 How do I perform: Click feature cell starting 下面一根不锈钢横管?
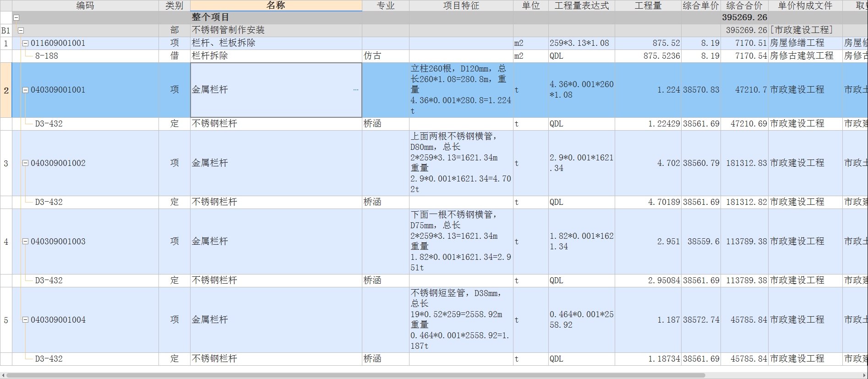[461, 242]
